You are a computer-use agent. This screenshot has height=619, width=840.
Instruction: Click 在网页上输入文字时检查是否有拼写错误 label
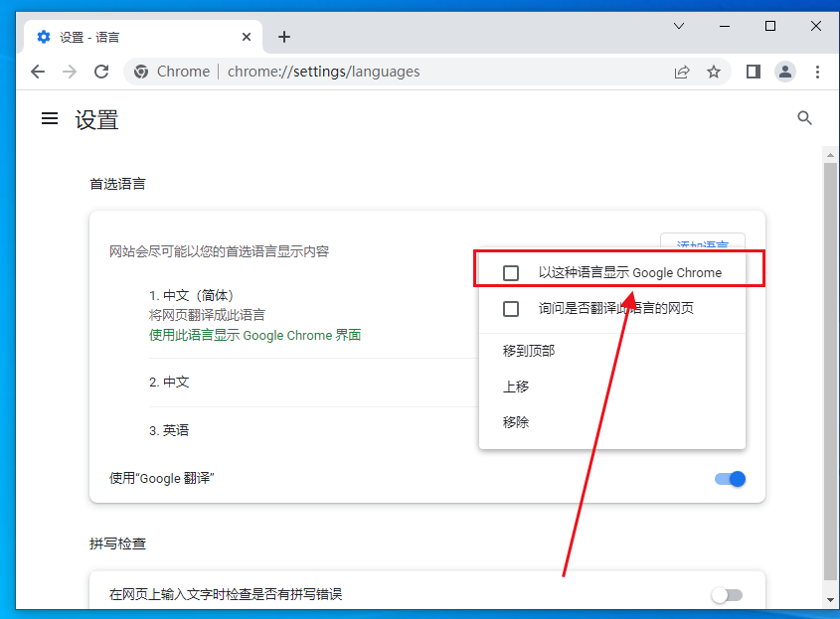(226, 594)
